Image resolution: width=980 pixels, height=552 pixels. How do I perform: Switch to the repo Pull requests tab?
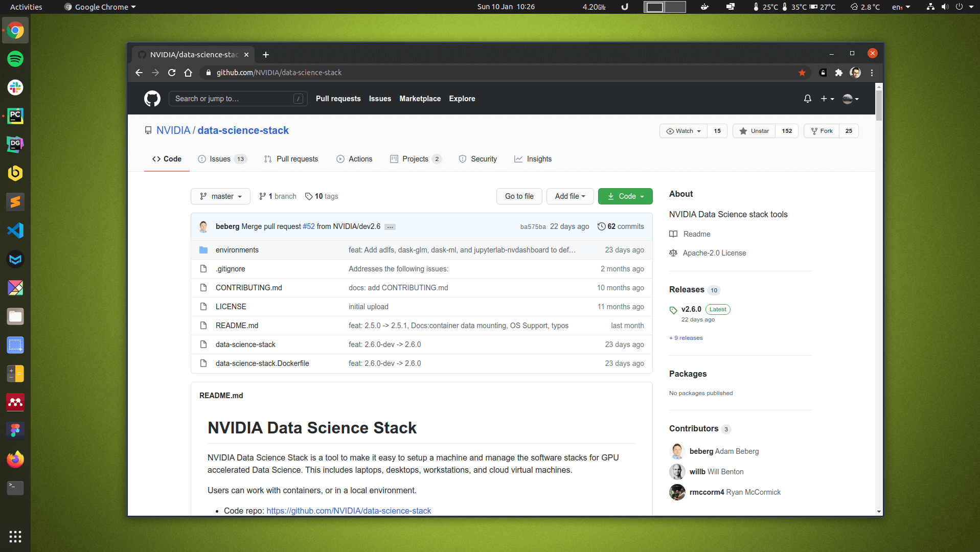(x=291, y=159)
